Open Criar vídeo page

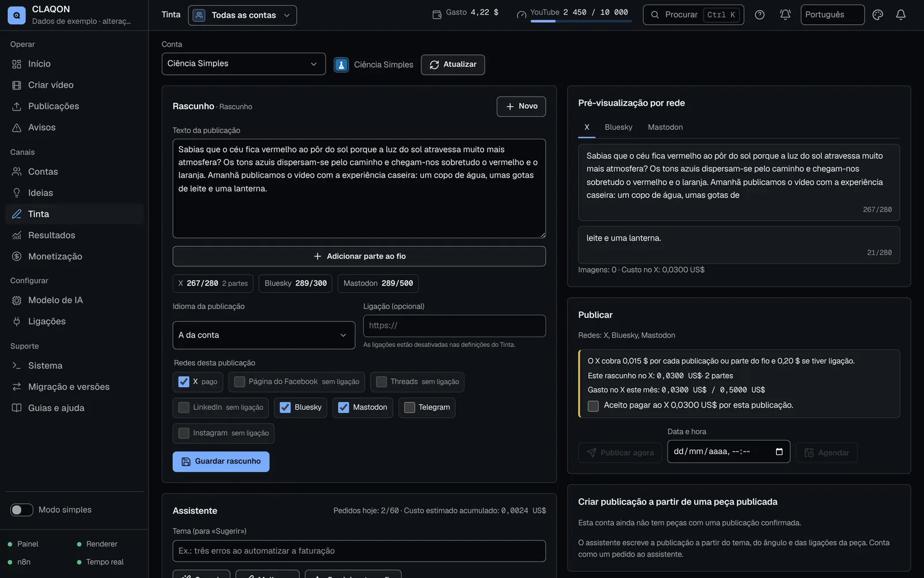coord(74,85)
